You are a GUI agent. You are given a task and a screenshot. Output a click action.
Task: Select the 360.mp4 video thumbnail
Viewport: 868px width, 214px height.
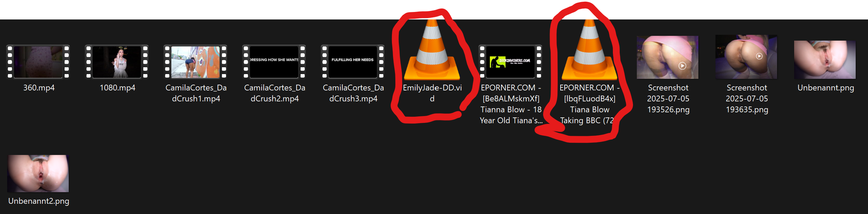(x=38, y=62)
